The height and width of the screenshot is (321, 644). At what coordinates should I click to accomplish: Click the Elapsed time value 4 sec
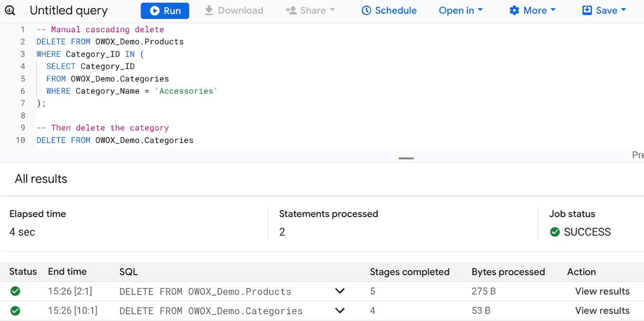coord(22,232)
